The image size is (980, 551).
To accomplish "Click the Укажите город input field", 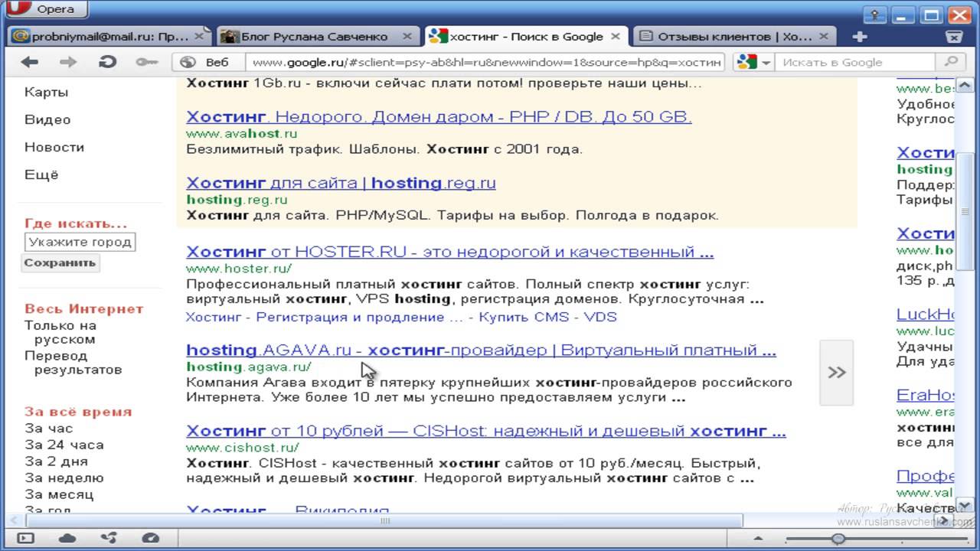I will click(x=80, y=243).
